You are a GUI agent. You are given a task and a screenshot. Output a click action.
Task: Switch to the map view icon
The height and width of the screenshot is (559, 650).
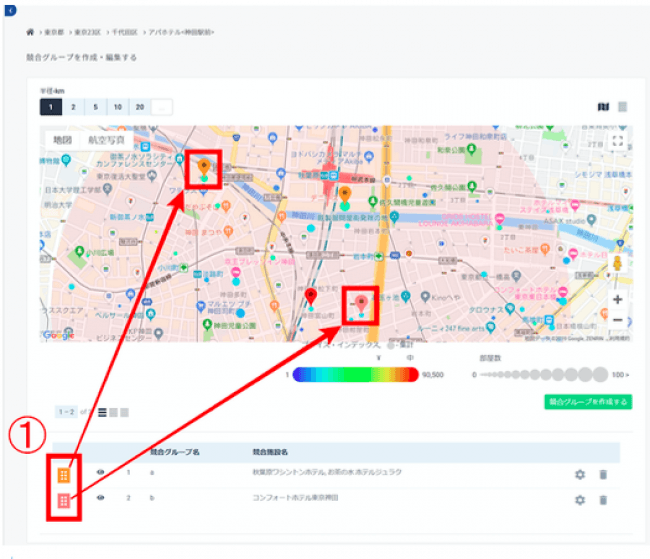pyautogui.click(x=603, y=107)
